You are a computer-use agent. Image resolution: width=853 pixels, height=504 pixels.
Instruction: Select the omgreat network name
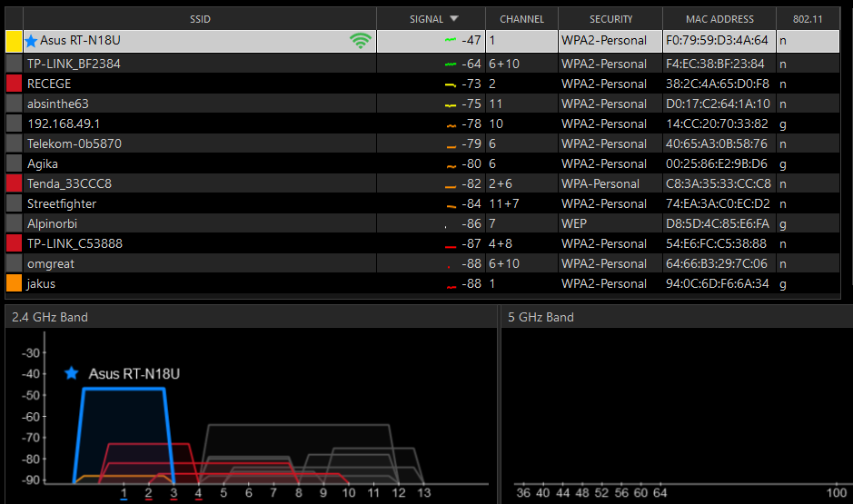pos(51,263)
